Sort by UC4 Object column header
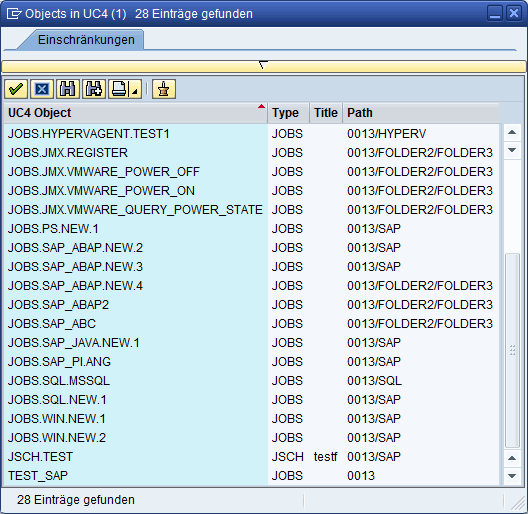Image resolution: width=528 pixels, height=514 pixels. 136,113
